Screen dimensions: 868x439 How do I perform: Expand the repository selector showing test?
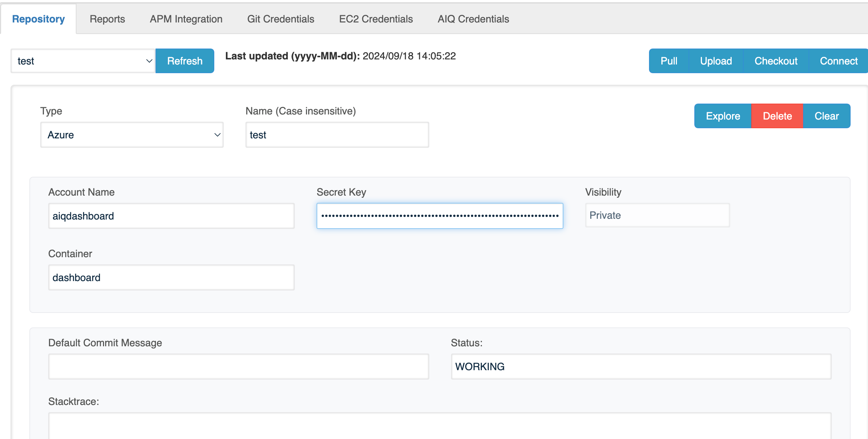83,61
